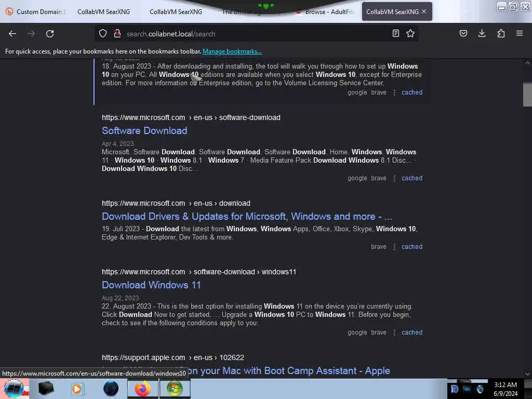Click the forward navigation arrow
Viewport: 532px width, 399px height.
[x=31, y=34]
